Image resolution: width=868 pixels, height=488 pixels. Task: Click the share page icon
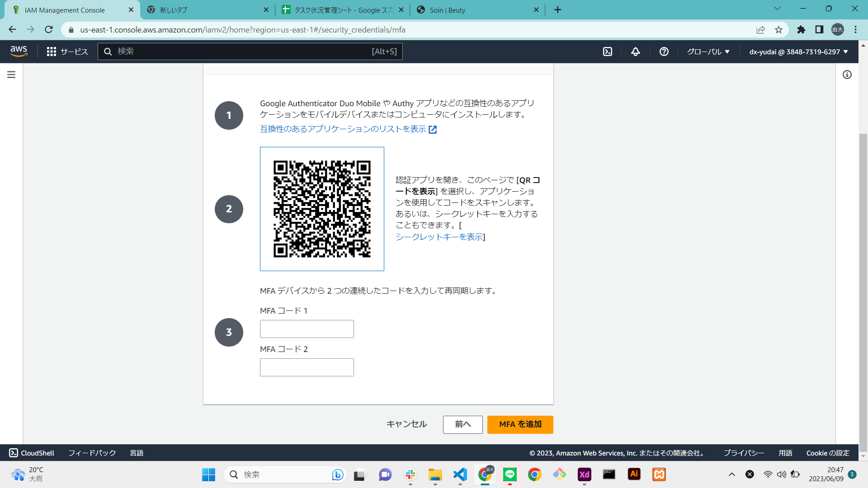760,30
